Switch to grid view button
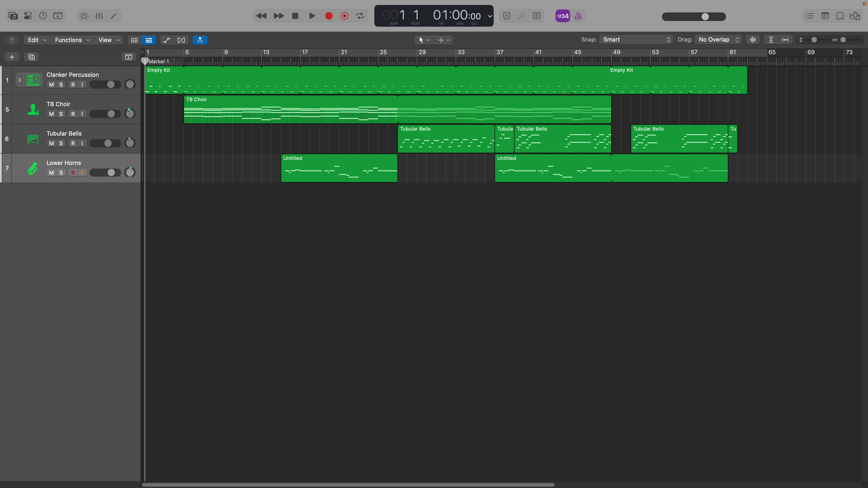The width and height of the screenshot is (868, 488). click(x=134, y=40)
